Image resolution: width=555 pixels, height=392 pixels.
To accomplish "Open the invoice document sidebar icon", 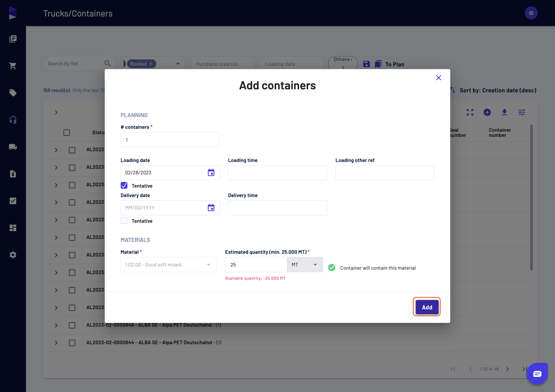I will [13, 174].
